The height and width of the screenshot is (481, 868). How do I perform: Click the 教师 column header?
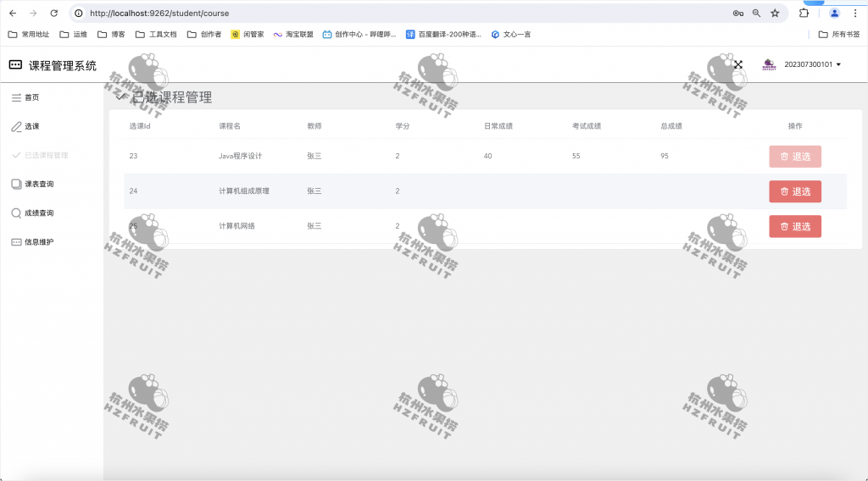[314, 126]
